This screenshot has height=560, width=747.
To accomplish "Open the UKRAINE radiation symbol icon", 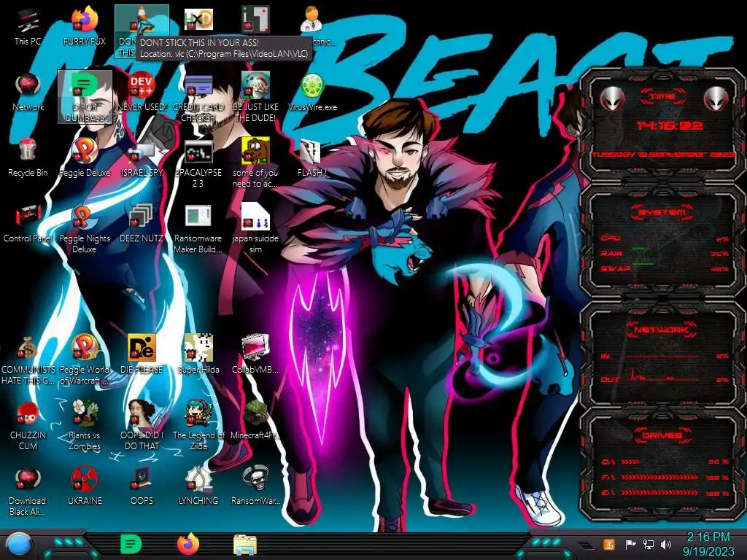I will tap(85, 486).
